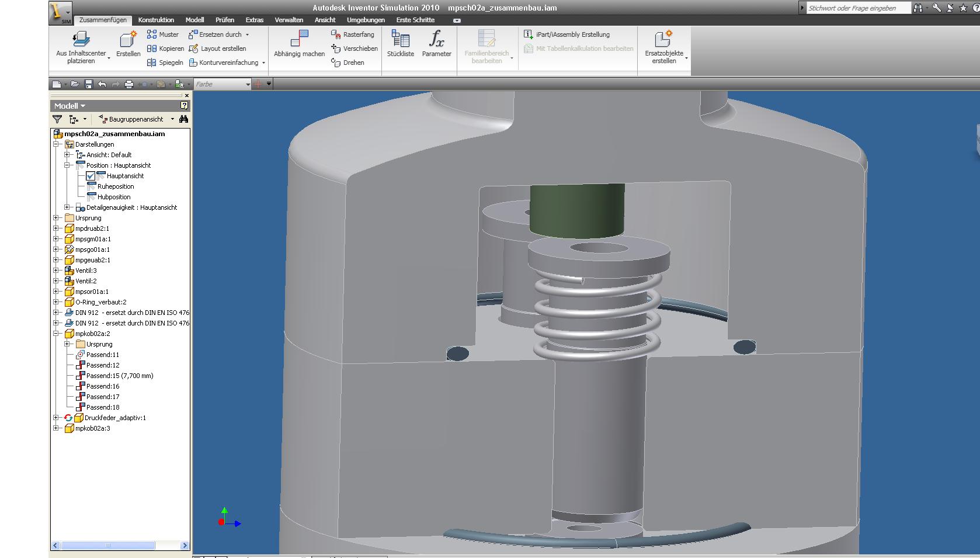Click the Drehen rotate tool
The width and height of the screenshot is (980, 558).
point(347,63)
